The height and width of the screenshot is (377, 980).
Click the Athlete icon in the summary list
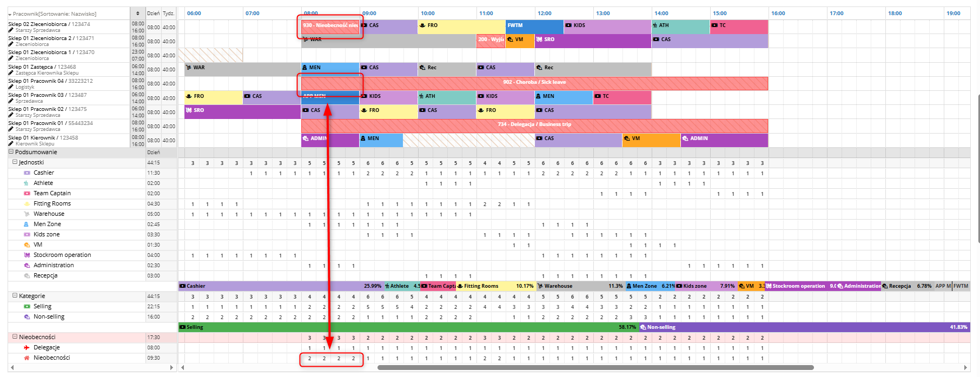(27, 183)
